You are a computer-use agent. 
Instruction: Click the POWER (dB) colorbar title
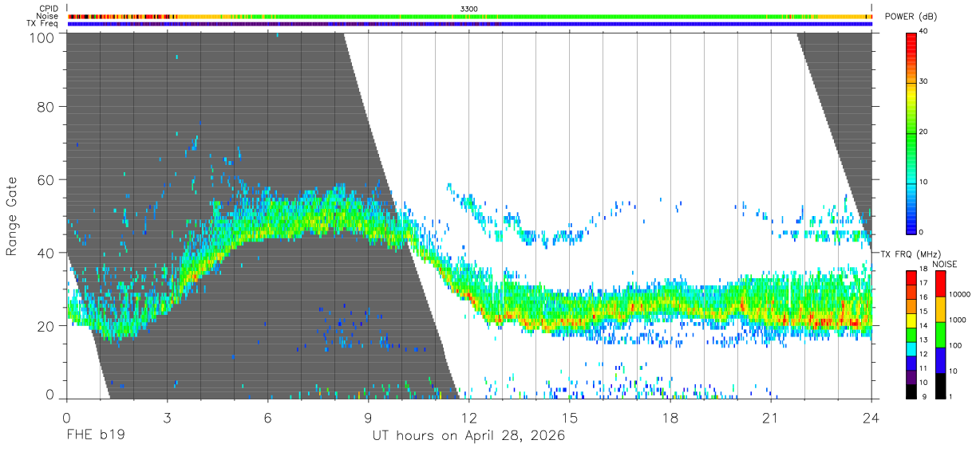pyautogui.click(x=911, y=17)
